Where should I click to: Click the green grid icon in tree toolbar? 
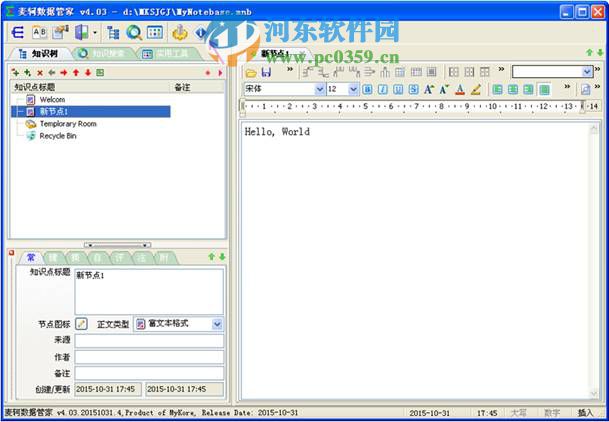(x=100, y=73)
